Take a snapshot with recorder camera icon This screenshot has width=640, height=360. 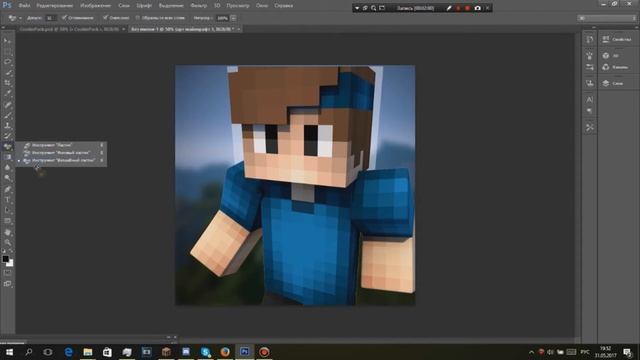pyautogui.click(x=478, y=8)
